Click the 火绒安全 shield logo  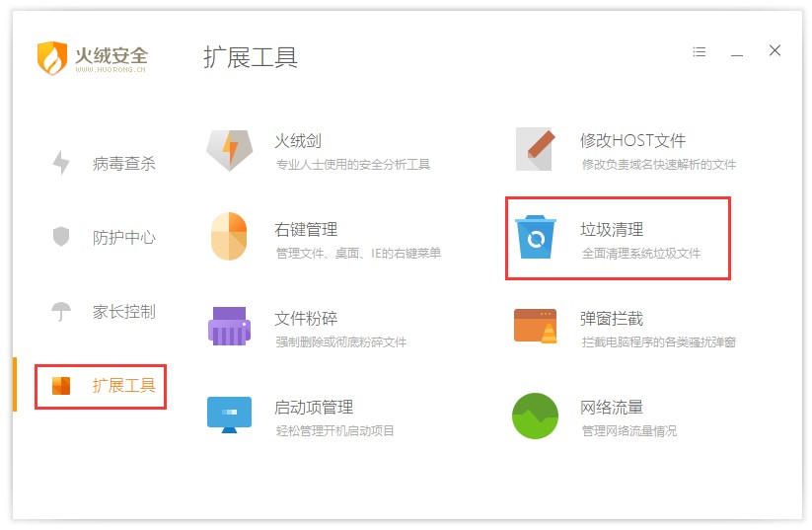(x=52, y=58)
